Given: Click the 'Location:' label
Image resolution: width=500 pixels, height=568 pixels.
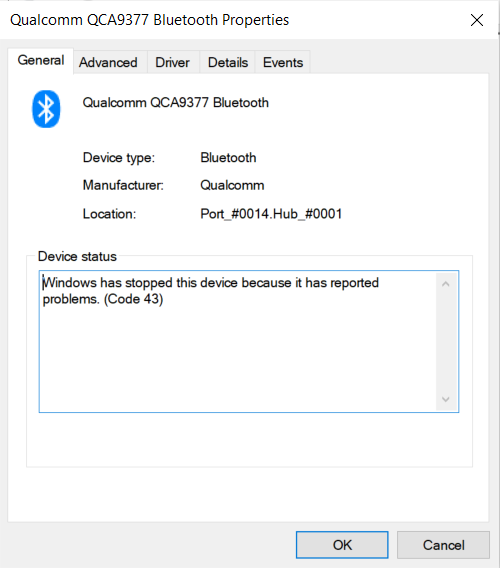Looking at the screenshot, I should point(109,214).
